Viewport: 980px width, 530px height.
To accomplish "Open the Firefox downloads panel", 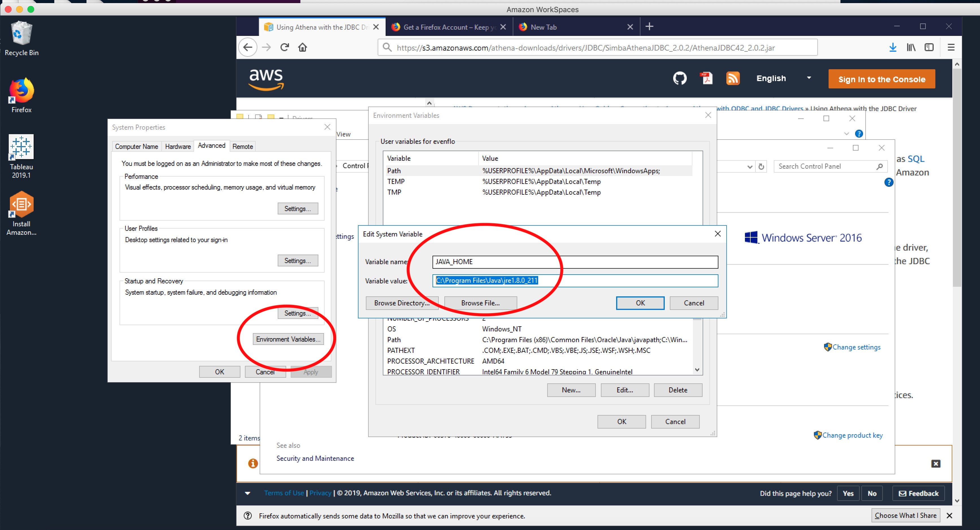I will pos(893,47).
